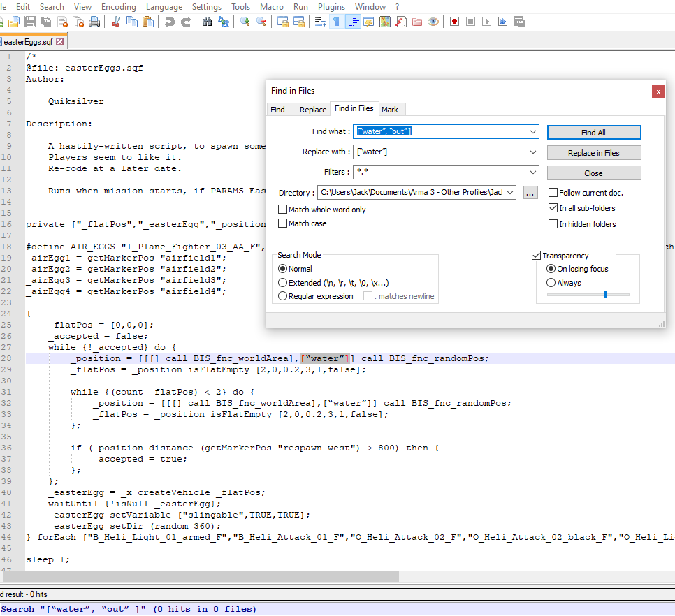Click the Copy toolbar icon
The image size is (675, 616).
click(x=132, y=22)
